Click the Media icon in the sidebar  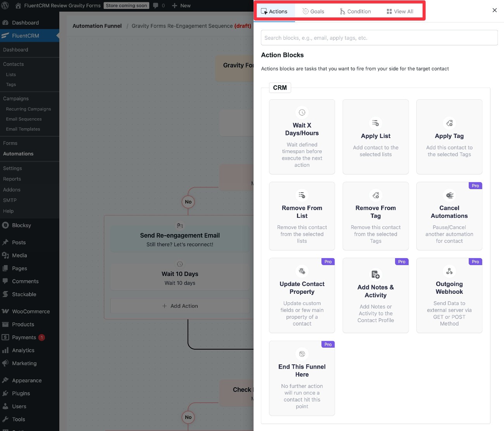point(5,255)
